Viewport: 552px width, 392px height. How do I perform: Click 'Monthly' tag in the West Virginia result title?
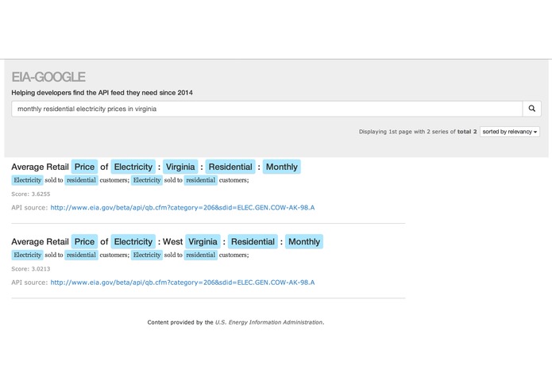pos(304,242)
